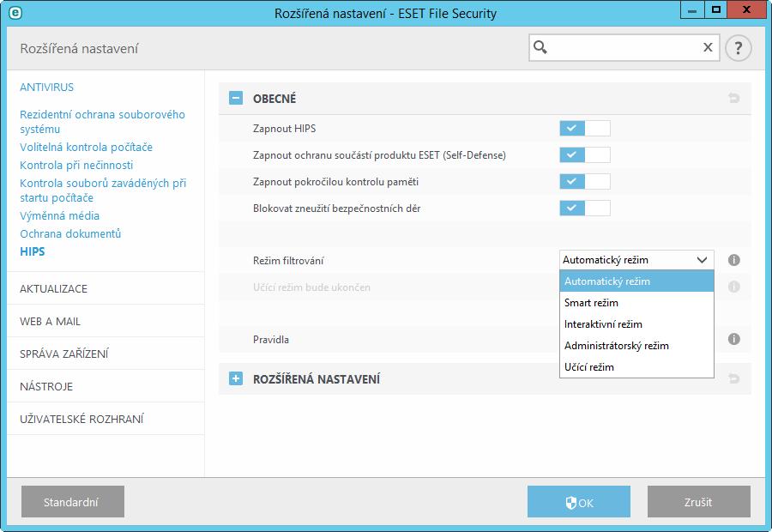Click the ESET logo icon in title bar
The width and height of the screenshot is (772, 532).
coord(15,13)
